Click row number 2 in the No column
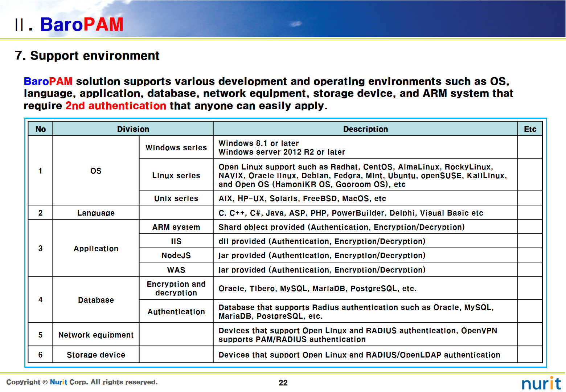 [x=40, y=213]
